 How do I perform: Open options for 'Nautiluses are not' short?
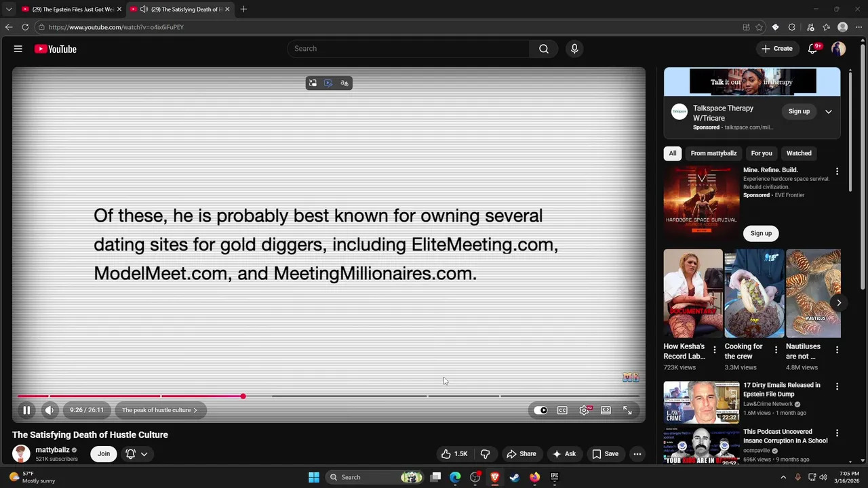click(837, 350)
